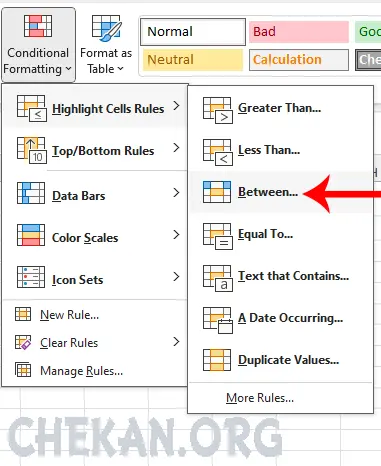This screenshot has width=381, height=466.
Task: Expand the Data Bars submenu arrow
Action: (x=176, y=193)
